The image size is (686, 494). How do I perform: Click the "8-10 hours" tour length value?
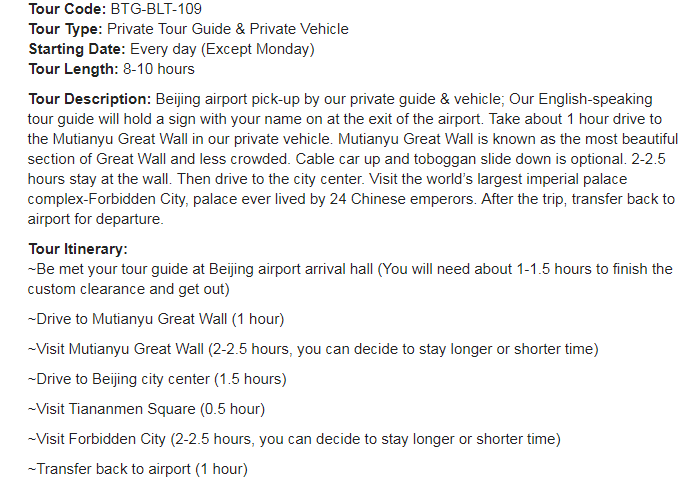[157, 69]
